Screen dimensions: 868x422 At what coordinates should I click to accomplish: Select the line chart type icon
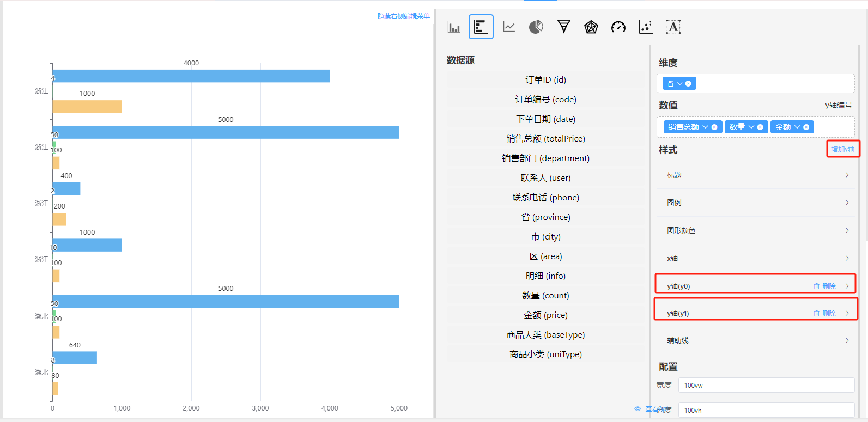[508, 27]
